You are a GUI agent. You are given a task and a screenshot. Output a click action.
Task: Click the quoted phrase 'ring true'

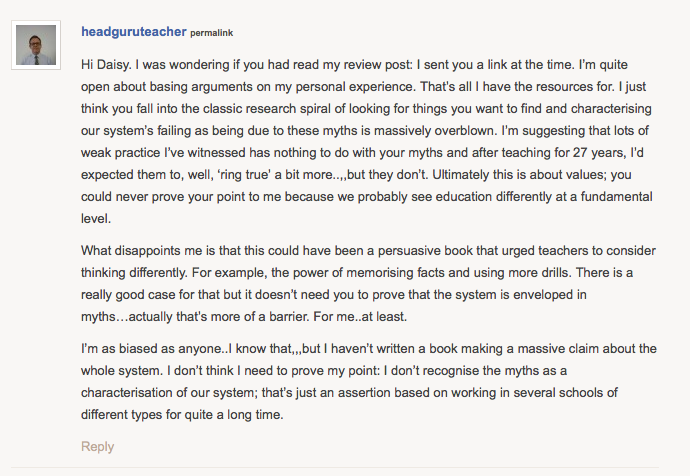pyautogui.click(x=267, y=175)
